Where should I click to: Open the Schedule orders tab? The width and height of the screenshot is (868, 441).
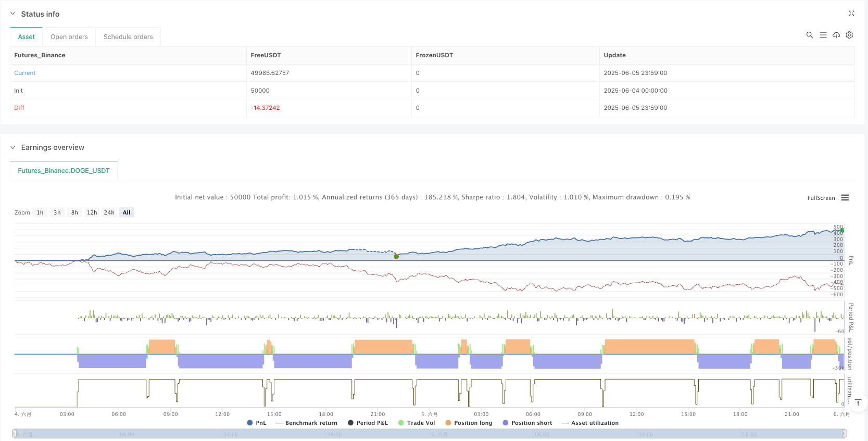128,37
